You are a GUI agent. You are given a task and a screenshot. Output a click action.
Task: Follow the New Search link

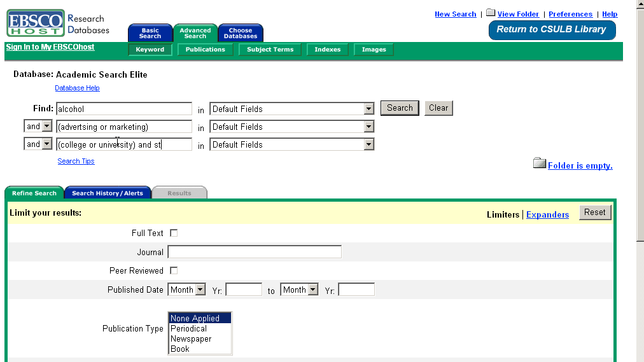click(x=456, y=14)
